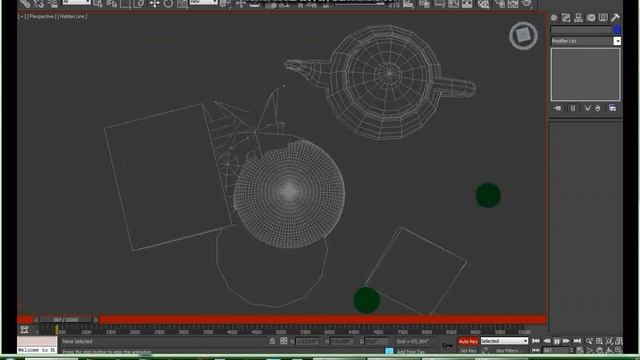Toggle Show End Result icon

[x=573, y=108]
